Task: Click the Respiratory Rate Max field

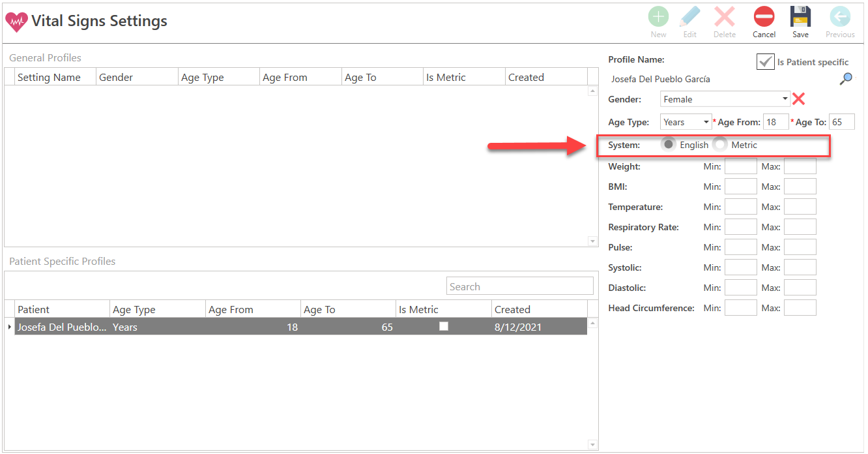Action: tap(800, 227)
